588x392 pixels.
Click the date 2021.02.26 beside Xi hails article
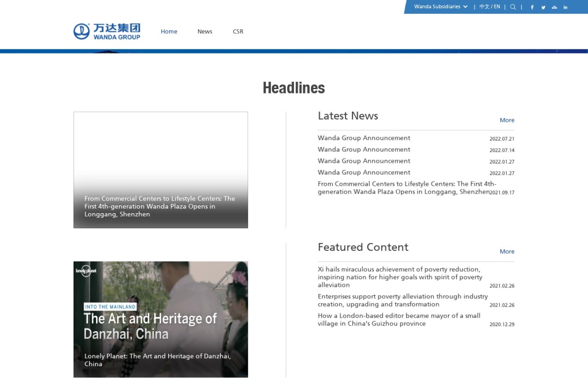[502, 286]
